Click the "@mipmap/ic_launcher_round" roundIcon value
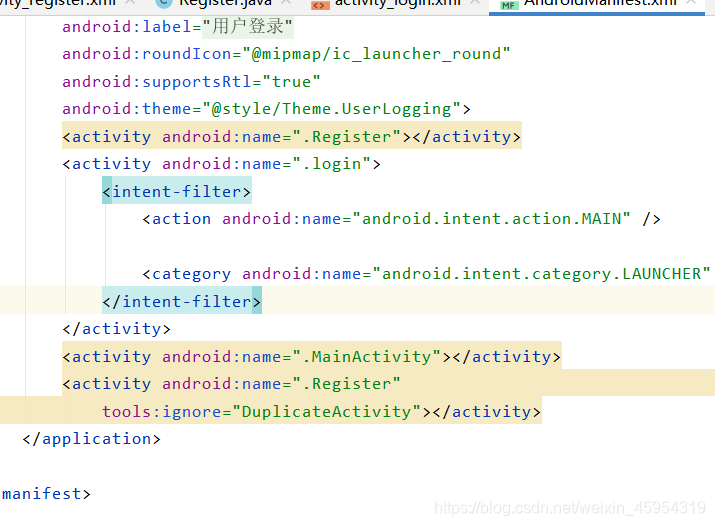The width and height of the screenshot is (715, 526). pos(376,54)
